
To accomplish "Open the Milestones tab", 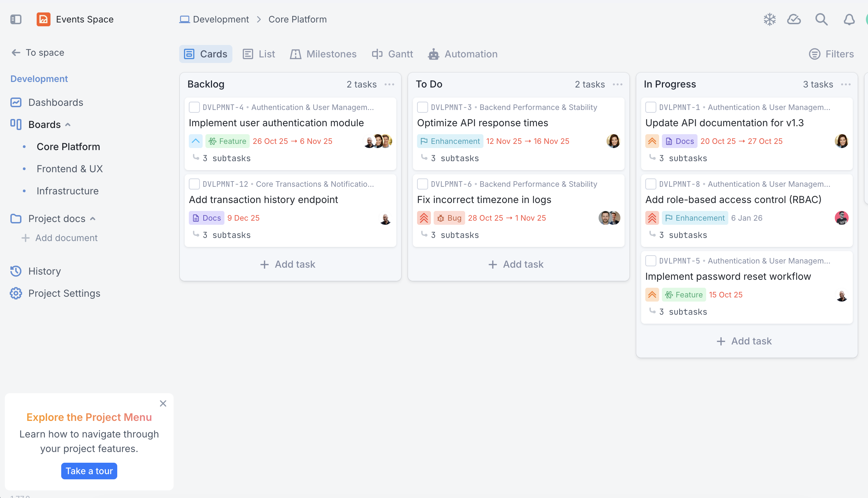I will tap(324, 54).
